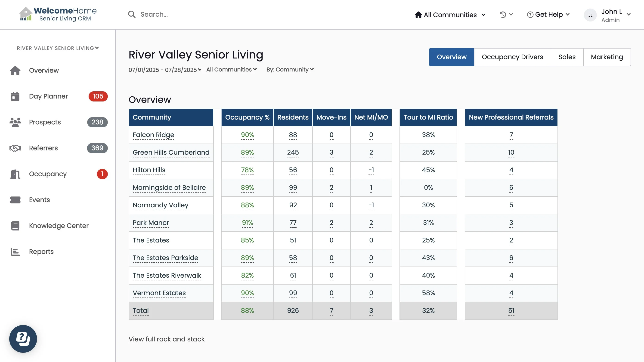This screenshot has width=644, height=362.
Task: Click the Referrers handshake icon
Action: tap(15, 148)
